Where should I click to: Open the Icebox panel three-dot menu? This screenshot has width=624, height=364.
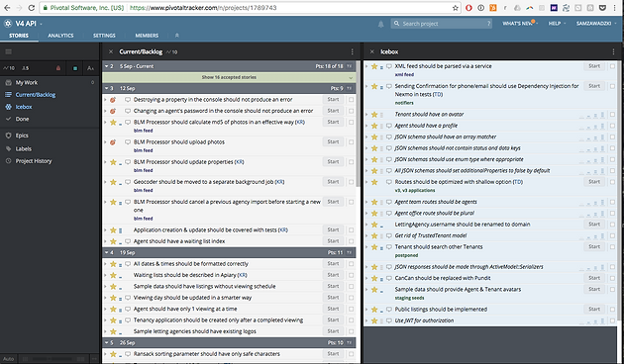(x=613, y=51)
